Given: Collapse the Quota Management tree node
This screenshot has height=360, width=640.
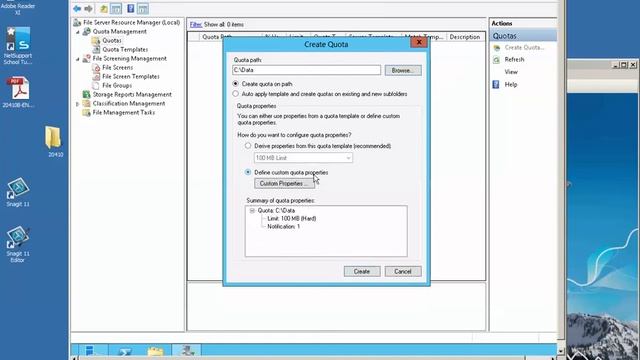Looking at the screenshot, I should point(78,31).
